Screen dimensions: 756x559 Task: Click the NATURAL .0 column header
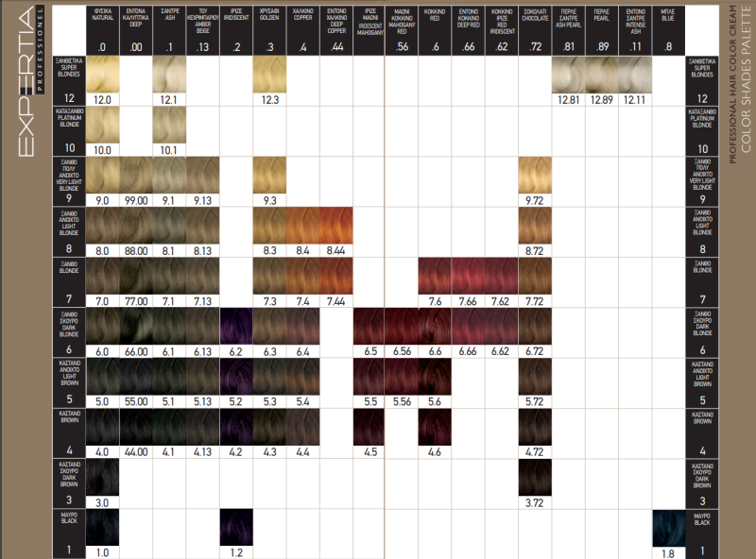click(x=102, y=30)
